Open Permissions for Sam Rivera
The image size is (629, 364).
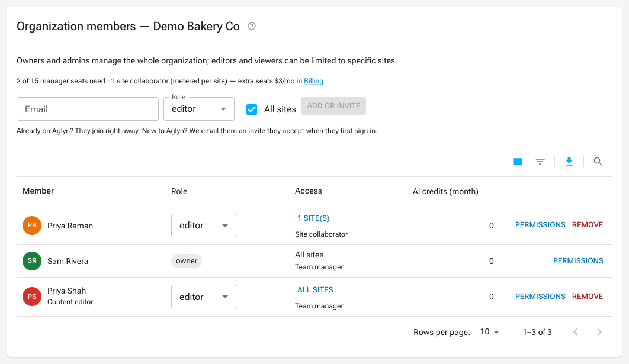(x=578, y=261)
